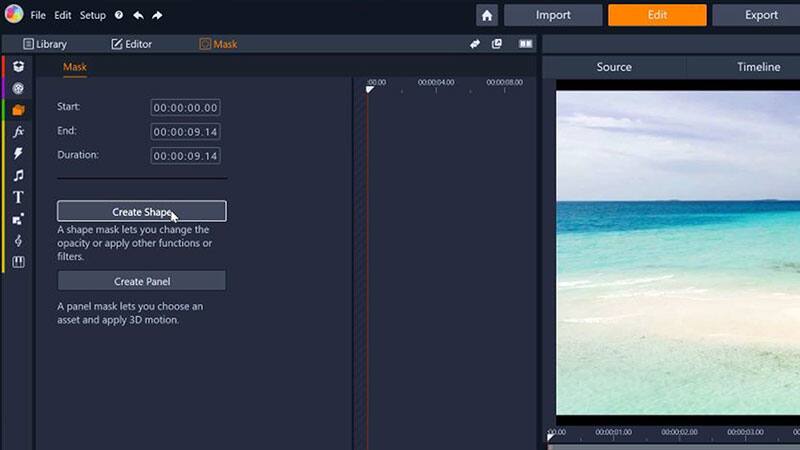800x450 pixels.
Task: Open the fx effects category in sidebar
Action: pyautogui.click(x=18, y=132)
